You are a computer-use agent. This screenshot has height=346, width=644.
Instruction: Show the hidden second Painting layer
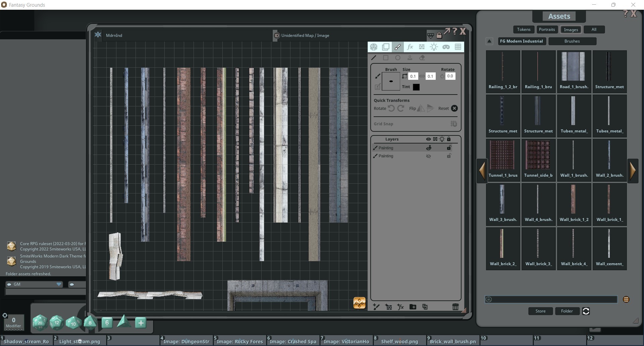pyautogui.click(x=428, y=156)
